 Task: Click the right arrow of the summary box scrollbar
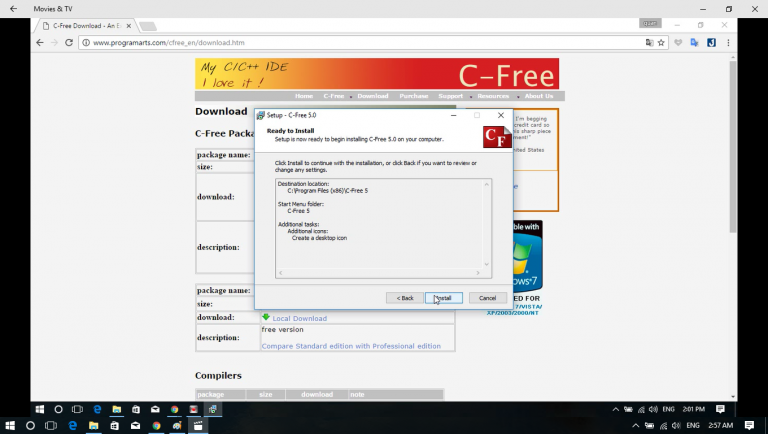coord(478,273)
